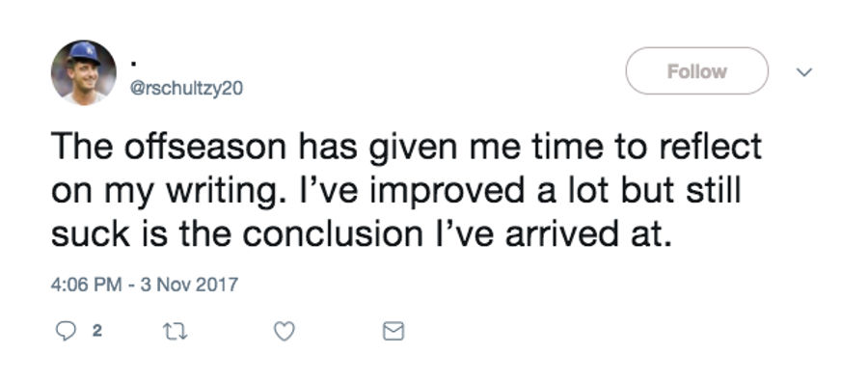The width and height of the screenshot is (868, 382).
Task: Like the tweet with the heart icon
Action: 285,332
